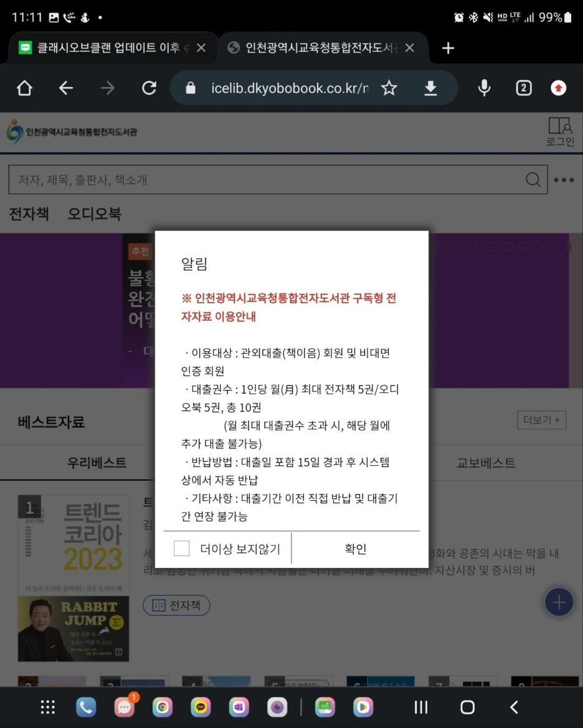Viewport: 583px width, 728px height.
Task: Tap the recent apps navigation button
Action: (421, 707)
